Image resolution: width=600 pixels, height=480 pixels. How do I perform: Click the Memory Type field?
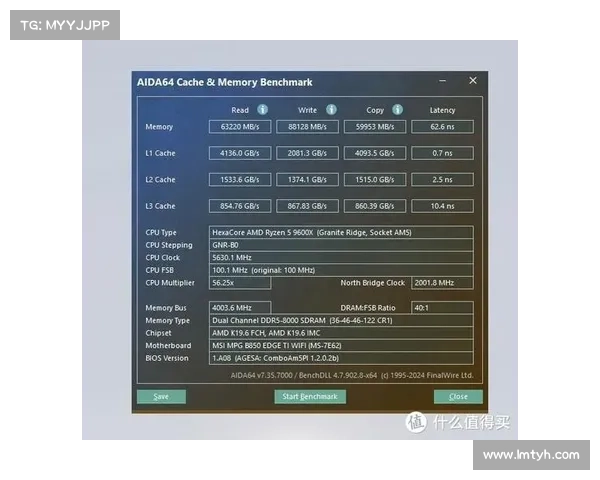(x=340, y=320)
